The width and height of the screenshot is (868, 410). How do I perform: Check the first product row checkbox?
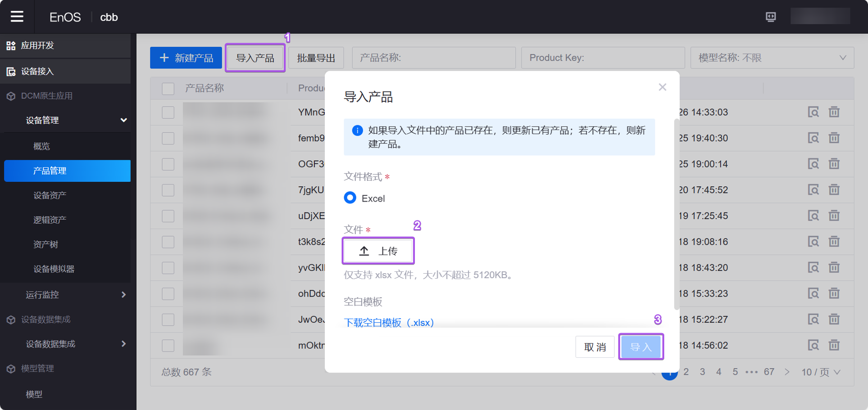tap(168, 112)
